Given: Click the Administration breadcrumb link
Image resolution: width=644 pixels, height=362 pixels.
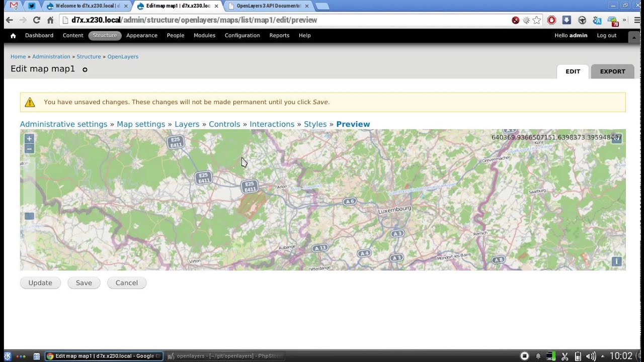Looking at the screenshot, I should click(51, 57).
